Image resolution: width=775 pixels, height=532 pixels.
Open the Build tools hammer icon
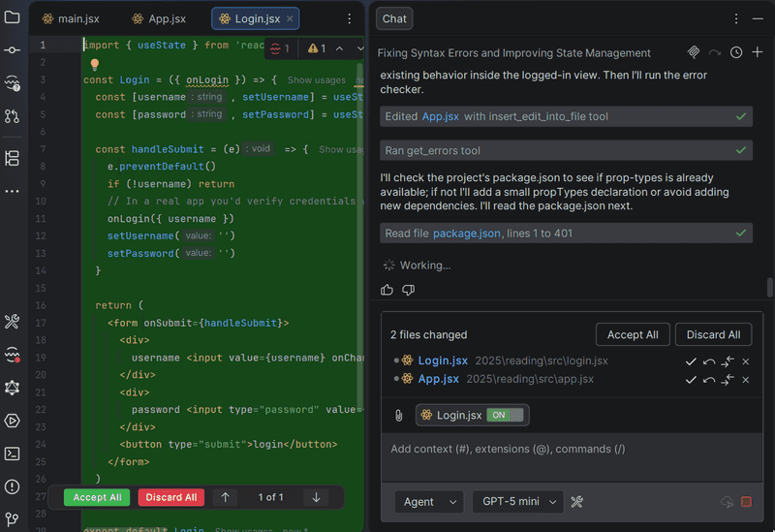12,322
